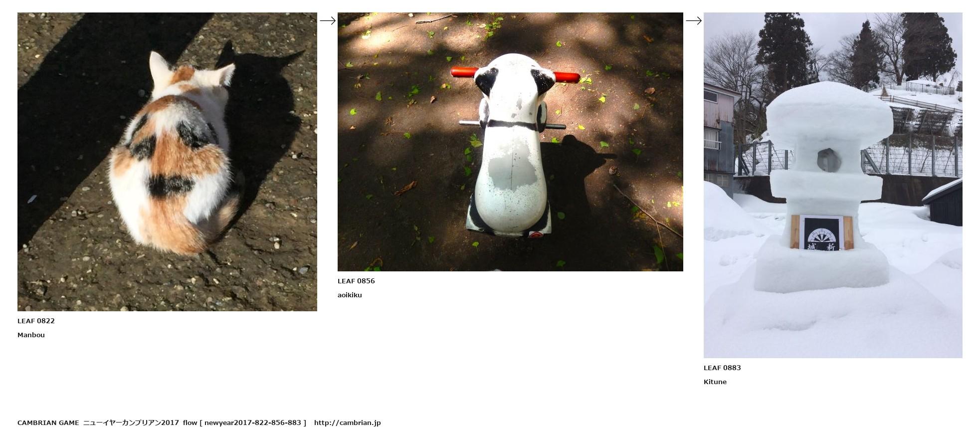Image resolution: width=980 pixels, height=435 pixels.
Task: Open the panda ride toy photo
Action: tap(510, 142)
